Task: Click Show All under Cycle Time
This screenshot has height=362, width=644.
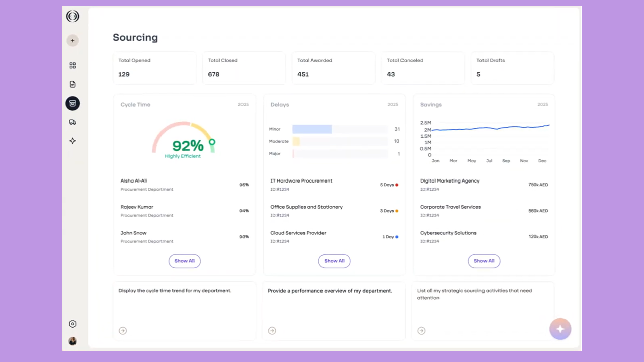Action: point(184,261)
